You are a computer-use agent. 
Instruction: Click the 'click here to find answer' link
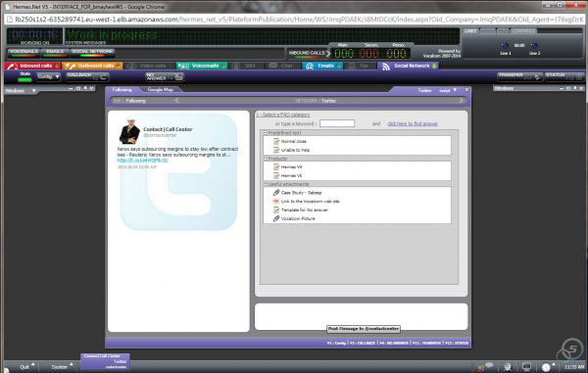[x=413, y=123]
